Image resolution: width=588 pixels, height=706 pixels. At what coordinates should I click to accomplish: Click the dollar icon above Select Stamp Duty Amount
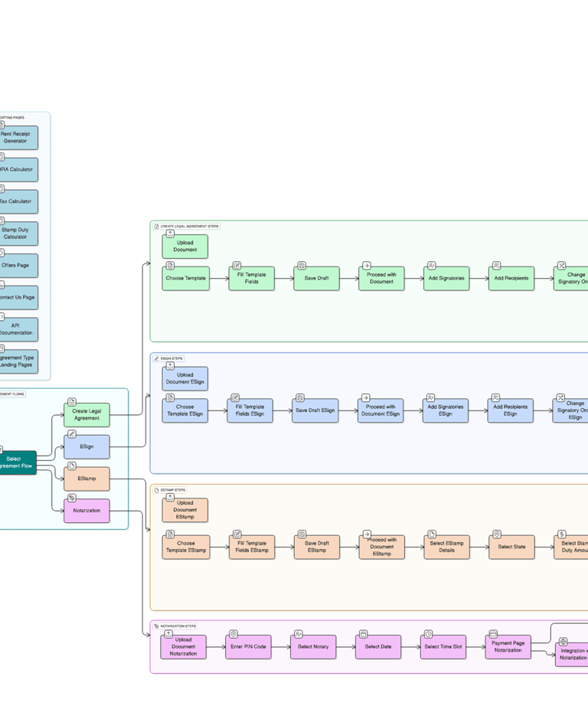562,534
